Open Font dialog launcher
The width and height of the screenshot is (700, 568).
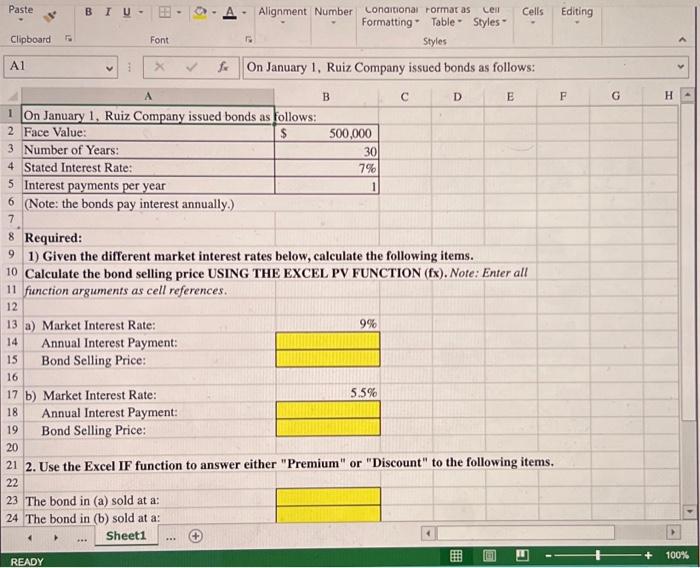(249, 39)
